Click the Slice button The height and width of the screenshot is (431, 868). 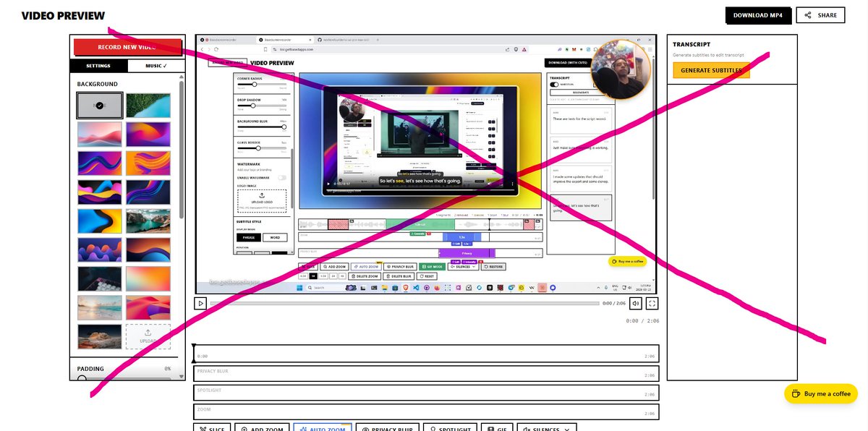pos(212,427)
